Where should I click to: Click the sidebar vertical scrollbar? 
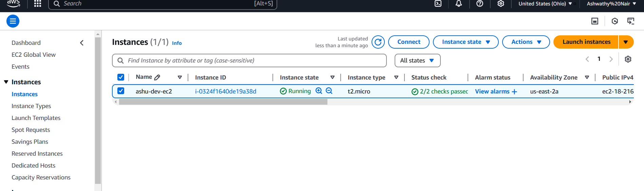[x=98, y=110]
